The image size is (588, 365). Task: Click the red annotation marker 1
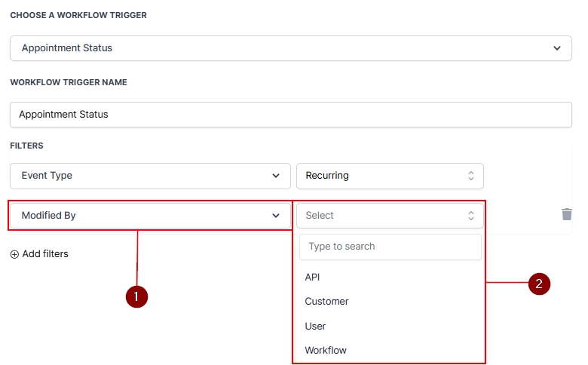pos(136,297)
